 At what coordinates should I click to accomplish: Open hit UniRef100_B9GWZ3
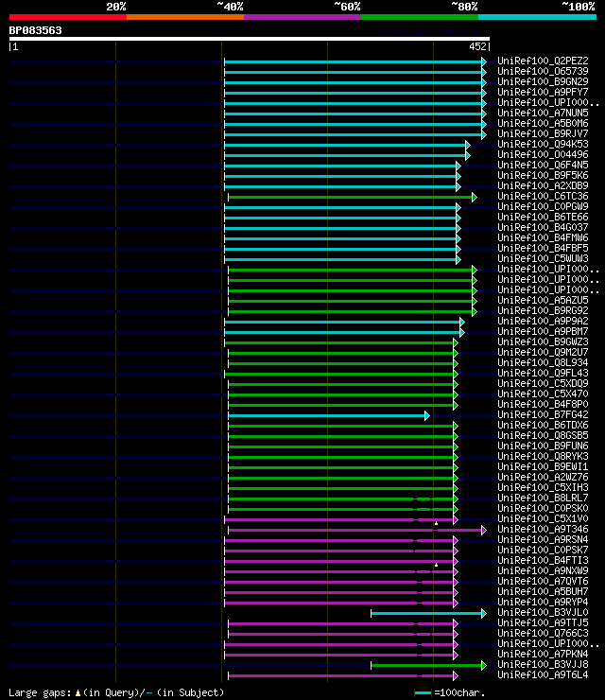[x=543, y=342]
